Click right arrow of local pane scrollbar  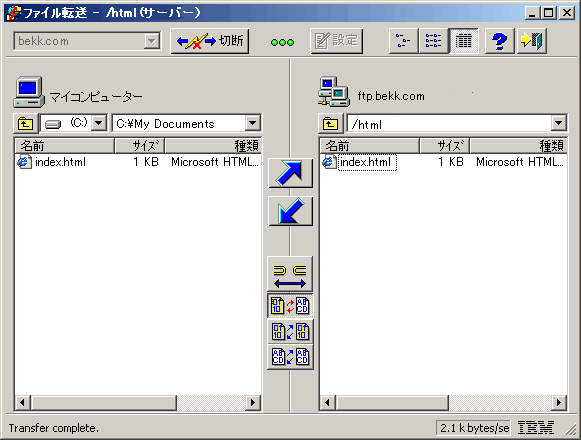click(x=253, y=403)
